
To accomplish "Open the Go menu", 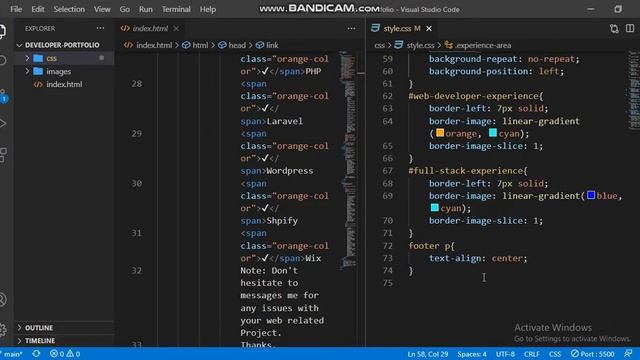I will [124, 9].
